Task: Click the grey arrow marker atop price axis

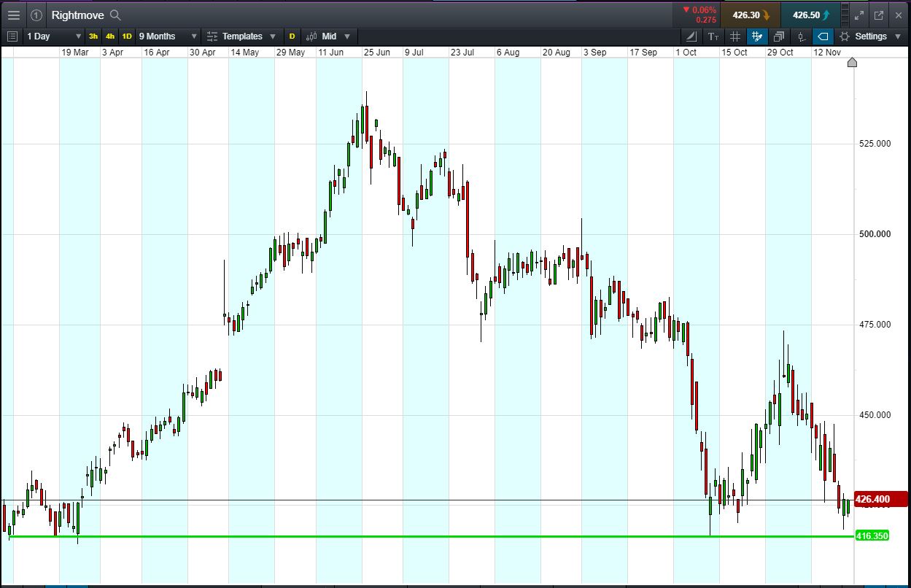Action: pyautogui.click(x=852, y=62)
